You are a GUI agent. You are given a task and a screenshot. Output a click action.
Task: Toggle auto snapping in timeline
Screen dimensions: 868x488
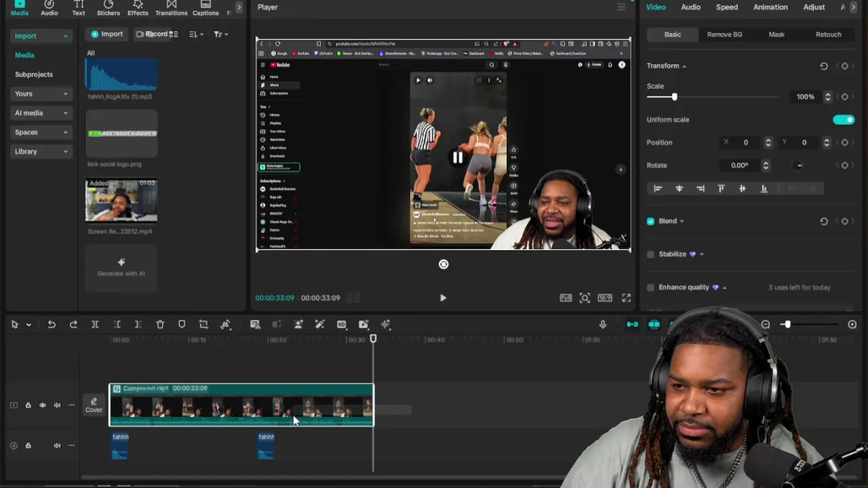click(x=654, y=325)
